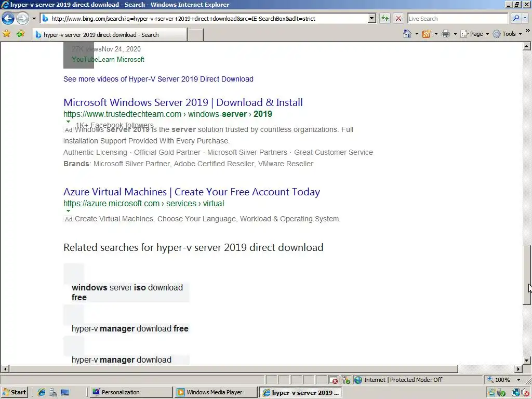Show more toolbar commands chevron

[528, 31]
